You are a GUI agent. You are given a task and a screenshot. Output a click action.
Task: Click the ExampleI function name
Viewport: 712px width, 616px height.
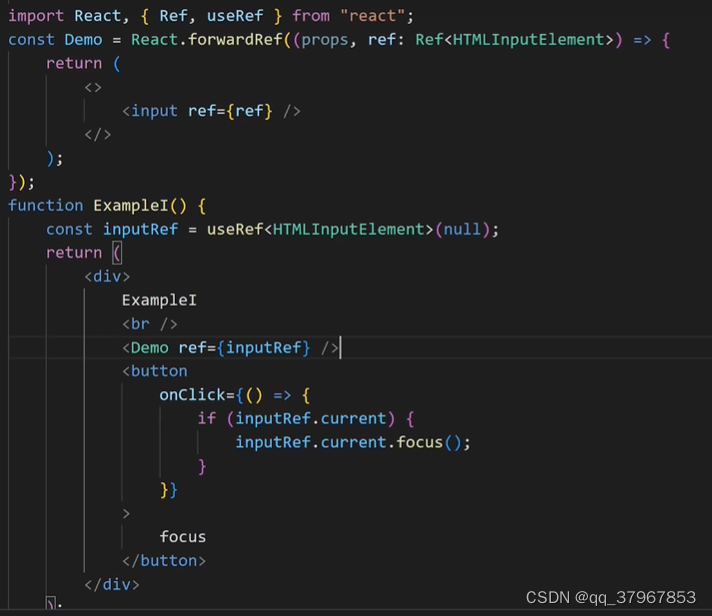[131, 206]
